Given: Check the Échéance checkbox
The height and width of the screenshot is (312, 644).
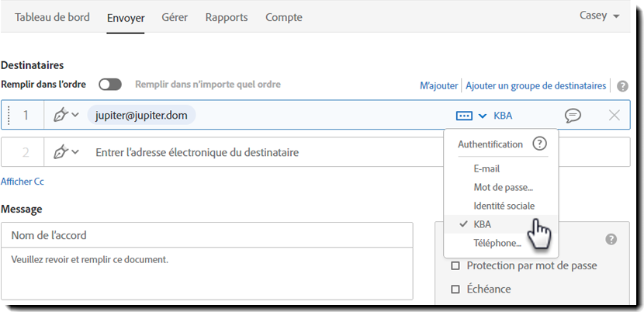Looking at the screenshot, I should pyautogui.click(x=456, y=289).
